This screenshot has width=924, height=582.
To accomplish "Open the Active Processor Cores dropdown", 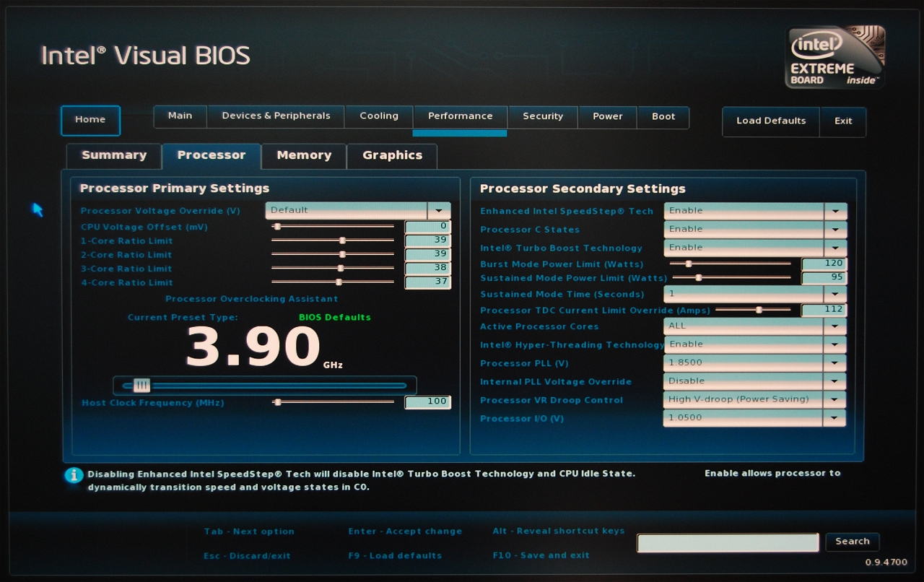I will coord(835,326).
